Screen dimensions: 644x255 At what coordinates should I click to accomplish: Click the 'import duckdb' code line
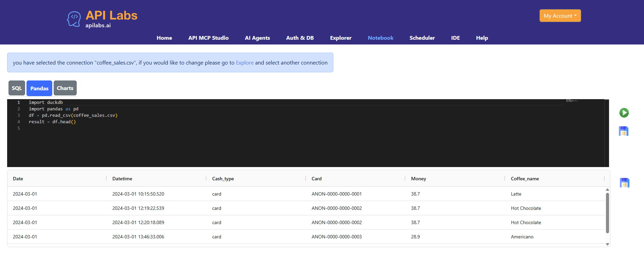click(x=46, y=103)
